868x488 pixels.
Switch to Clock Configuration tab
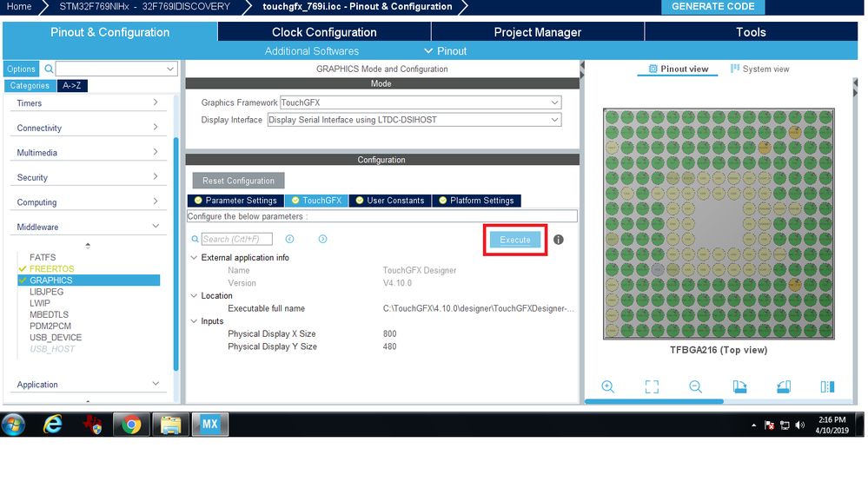324,32
